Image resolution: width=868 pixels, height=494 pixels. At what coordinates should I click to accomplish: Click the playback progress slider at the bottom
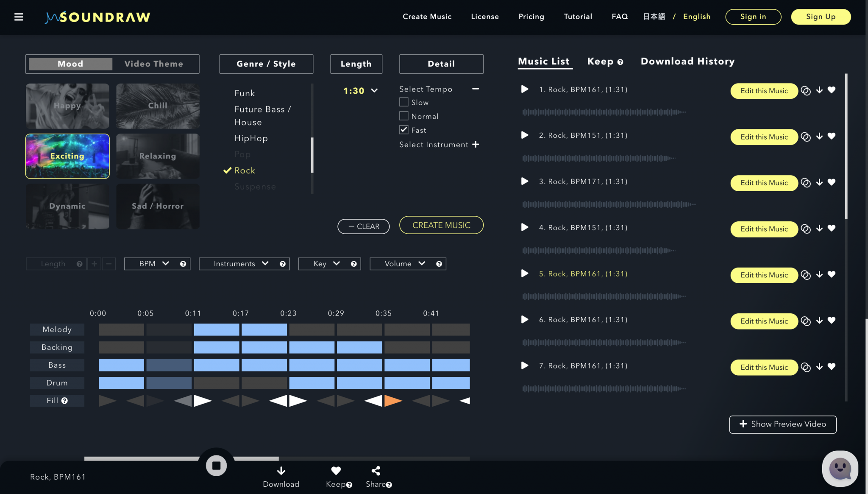(339, 458)
